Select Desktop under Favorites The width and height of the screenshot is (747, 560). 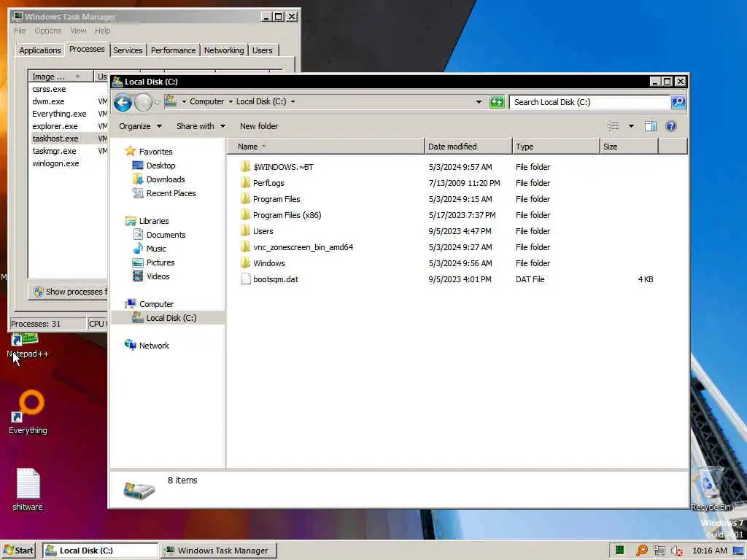click(x=160, y=166)
